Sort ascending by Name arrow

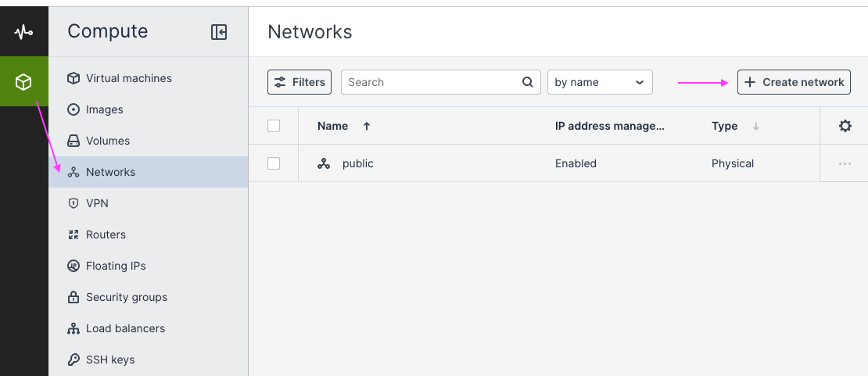(367, 126)
